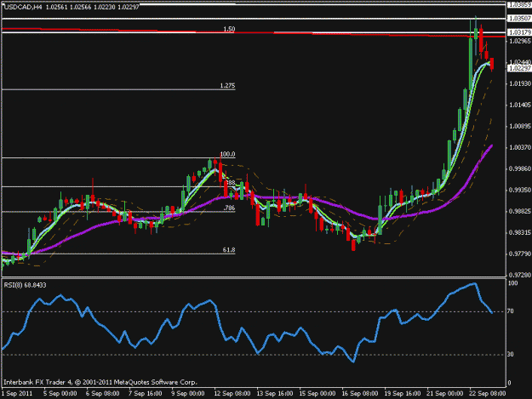Select the .786 Fibonacci level label

click(229, 208)
